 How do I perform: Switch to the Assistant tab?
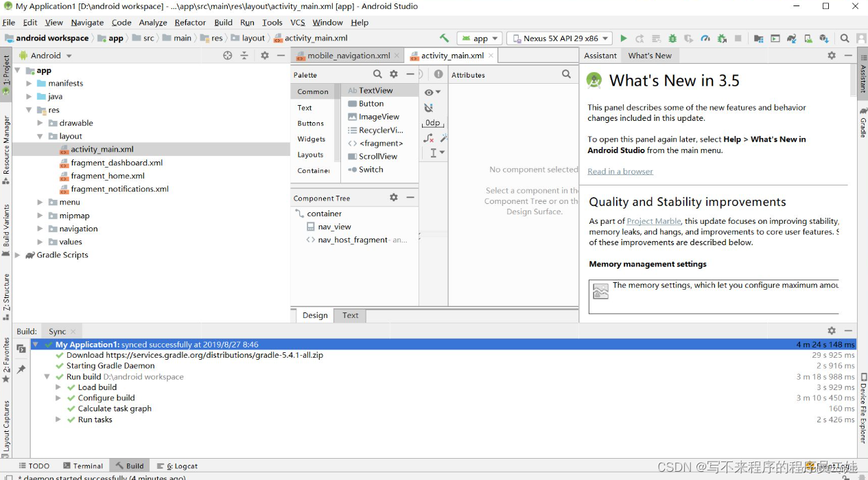pyautogui.click(x=600, y=56)
